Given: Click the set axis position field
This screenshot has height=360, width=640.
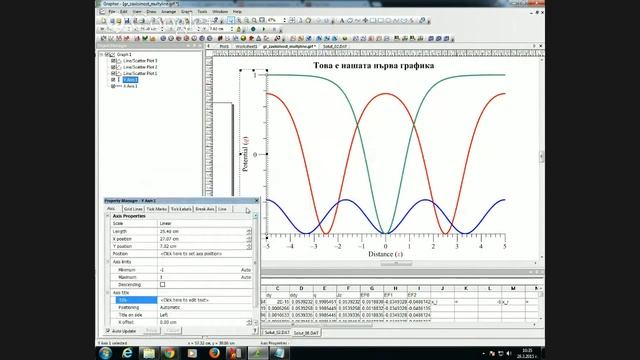Looking at the screenshot, I should pos(205,253).
